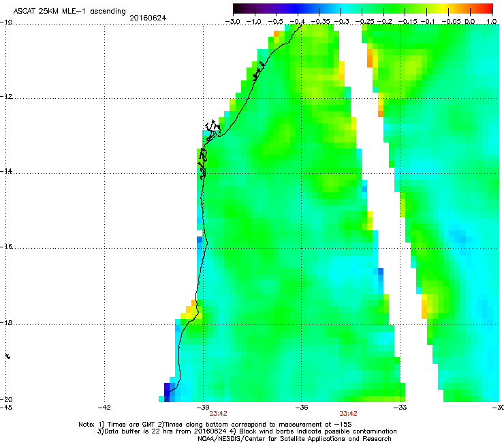Click the -10 latitude axis label
The image size is (504, 443).
6,22
